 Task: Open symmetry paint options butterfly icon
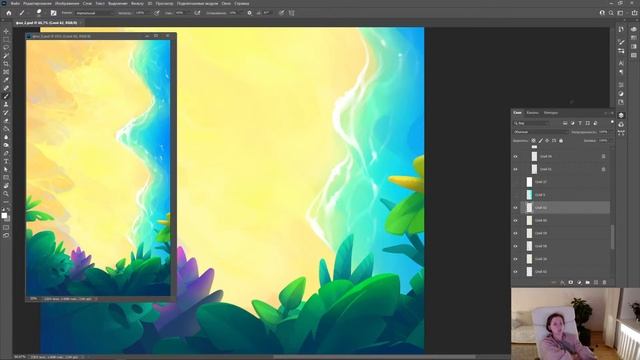tap(291, 13)
